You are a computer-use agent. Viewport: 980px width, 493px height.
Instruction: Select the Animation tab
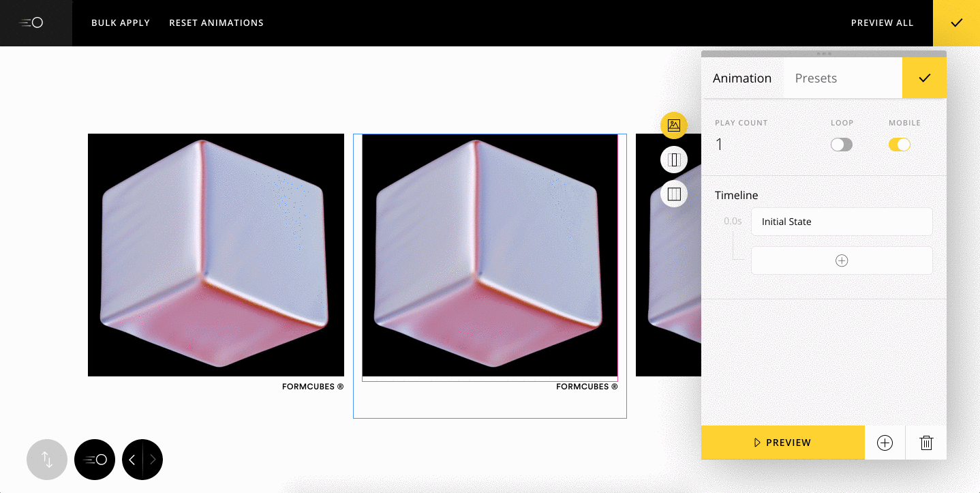point(742,78)
